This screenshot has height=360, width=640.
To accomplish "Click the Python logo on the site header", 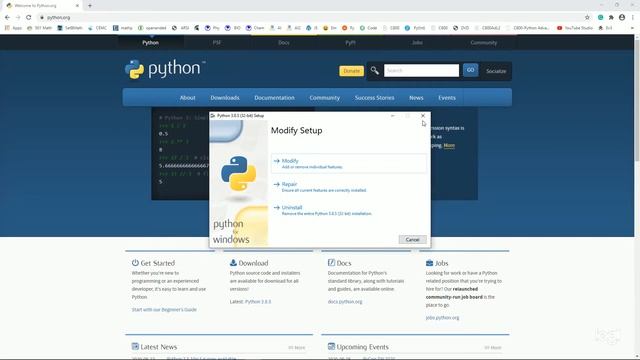I will click(x=165, y=69).
